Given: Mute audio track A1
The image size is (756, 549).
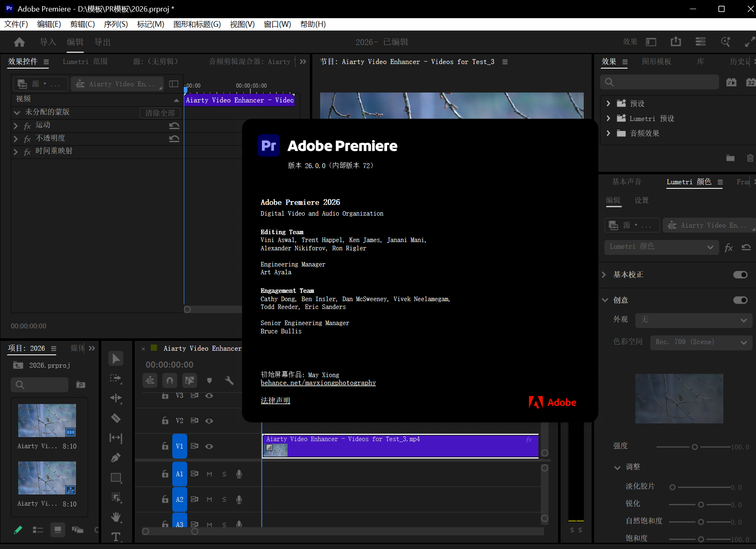Looking at the screenshot, I should (x=209, y=474).
